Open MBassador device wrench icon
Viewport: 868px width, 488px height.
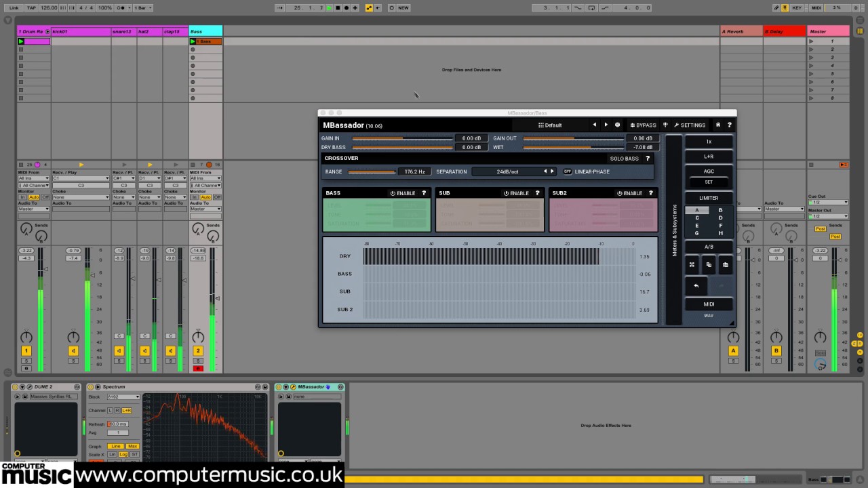(x=293, y=387)
